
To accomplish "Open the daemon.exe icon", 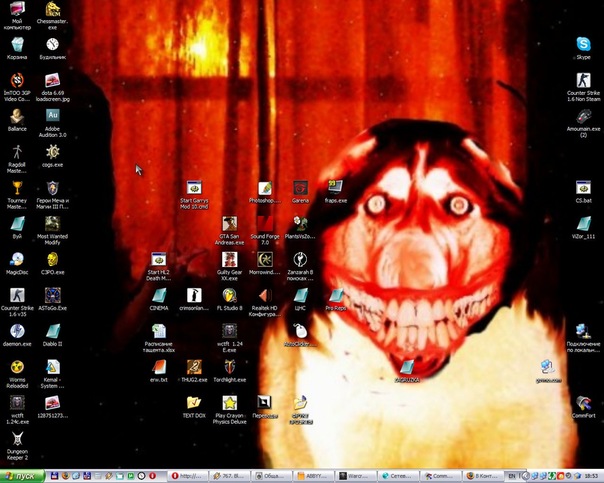I will [x=17, y=335].
